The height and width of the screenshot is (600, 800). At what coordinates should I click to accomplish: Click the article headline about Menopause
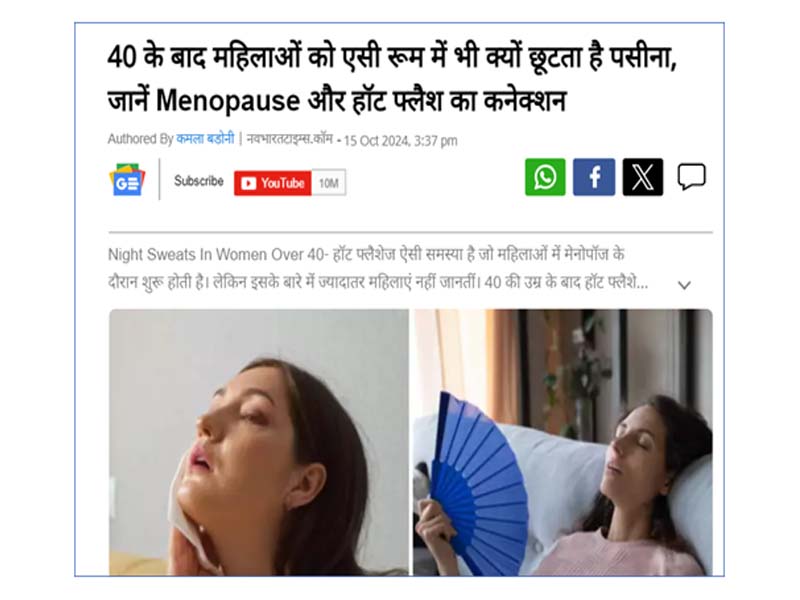point(392,78)
